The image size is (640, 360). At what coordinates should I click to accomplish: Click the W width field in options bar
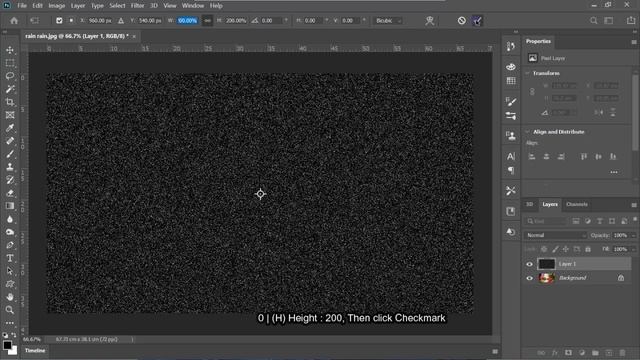pos(187,20)
